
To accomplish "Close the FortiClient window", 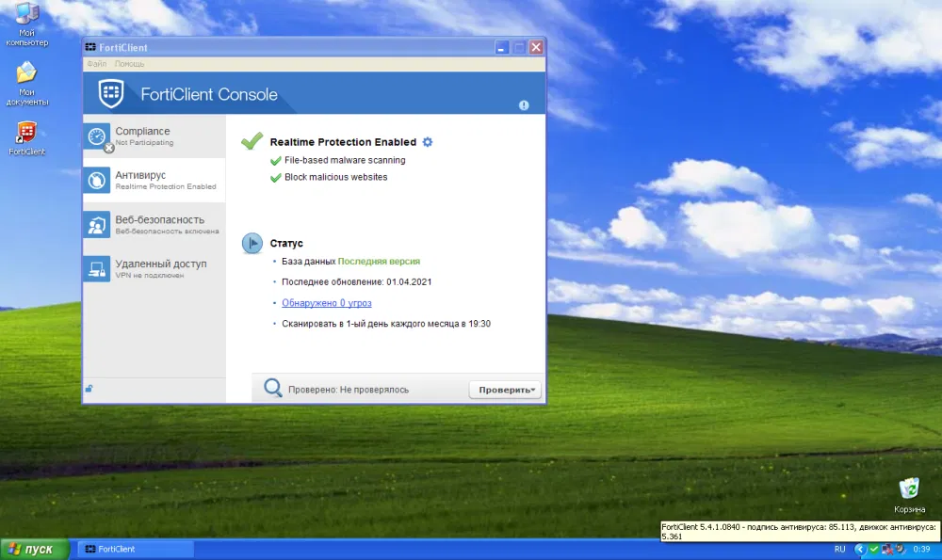I will (537, 47).
